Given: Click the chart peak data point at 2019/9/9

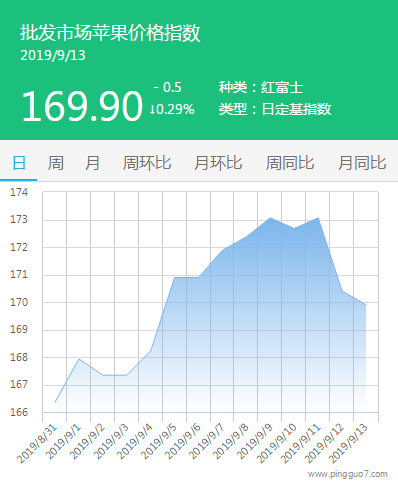Looking at the screenshot, I should click(x=270, y=218).
